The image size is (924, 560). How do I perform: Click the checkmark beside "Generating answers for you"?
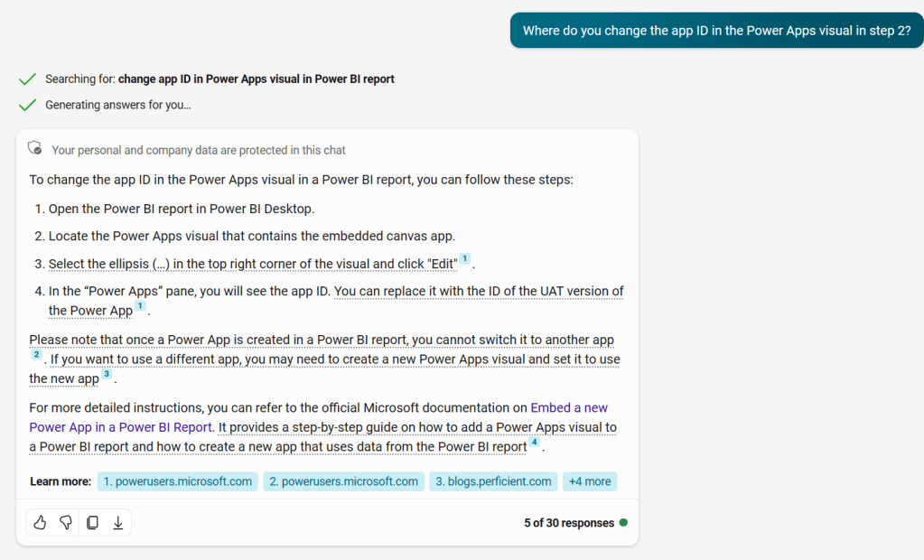click(27, 105)
